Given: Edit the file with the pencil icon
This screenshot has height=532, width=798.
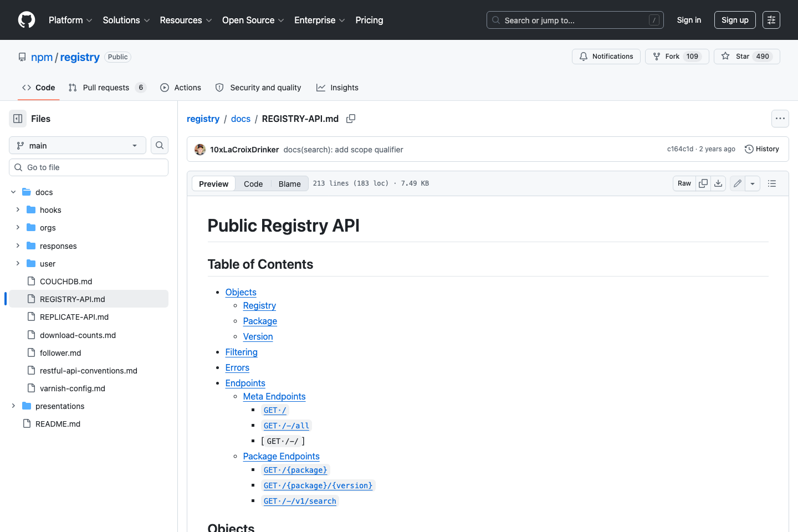Looking at the screenshot, I should tap(737, 183).
